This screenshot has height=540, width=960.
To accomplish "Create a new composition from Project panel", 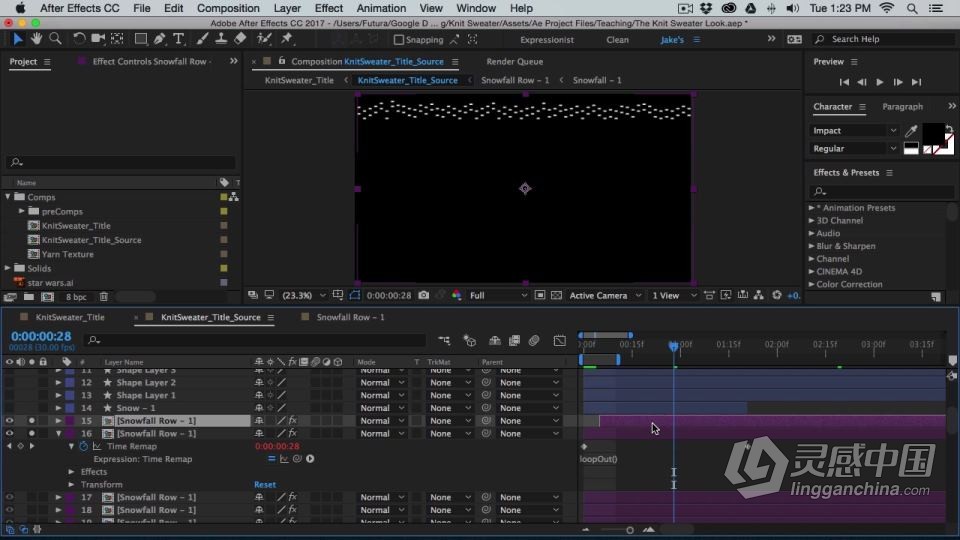I will pyautogui.click(x=47, y=297).
